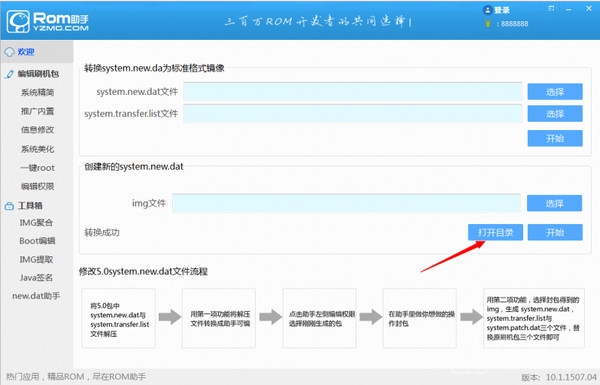Viewport: 600px width, 385px height.
Task: Click the 登录 user avatar icon
Action: [x=487, y=10]
